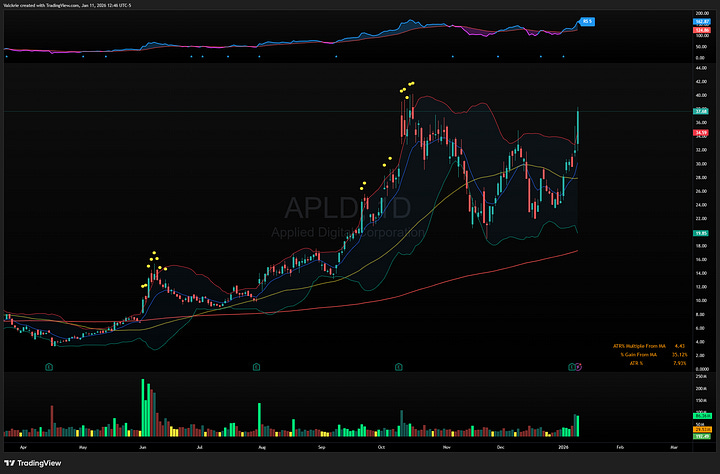Screen dimensions: 720x474
Task: Open the earnings marker in mid-October
Action: pyautogui.click(x=399, y=367)
